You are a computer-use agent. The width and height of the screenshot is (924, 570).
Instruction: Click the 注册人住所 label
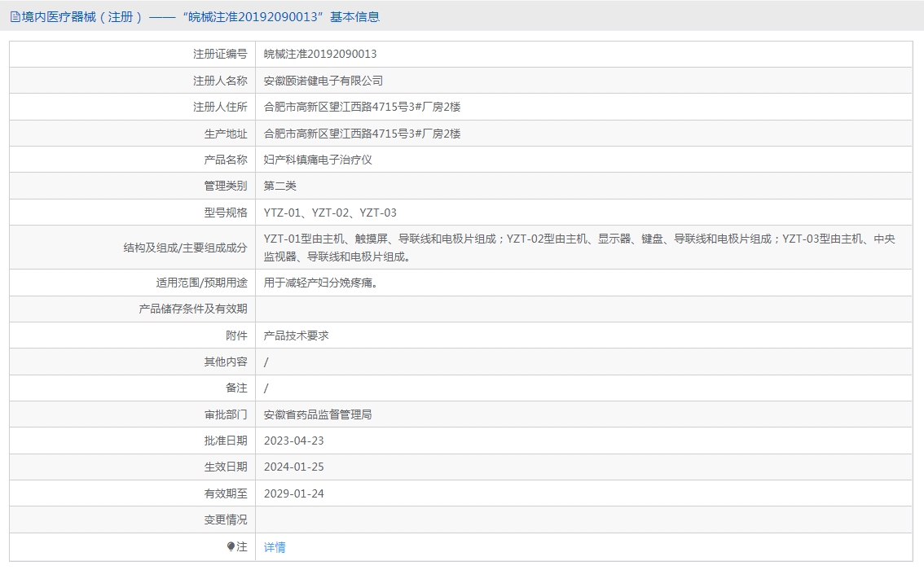click(x=220, y=107)
